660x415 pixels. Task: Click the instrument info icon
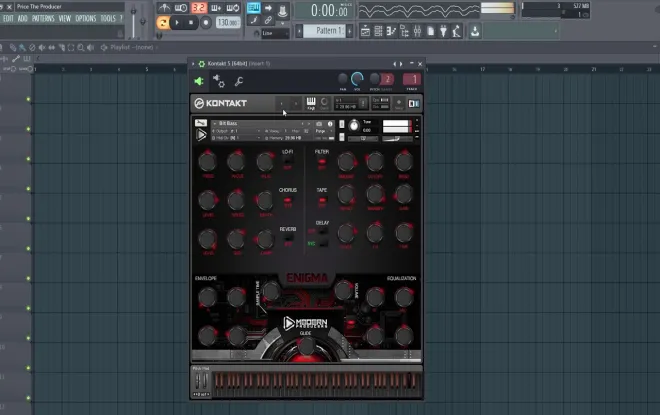pyautogui.click(x=330, y=124)
